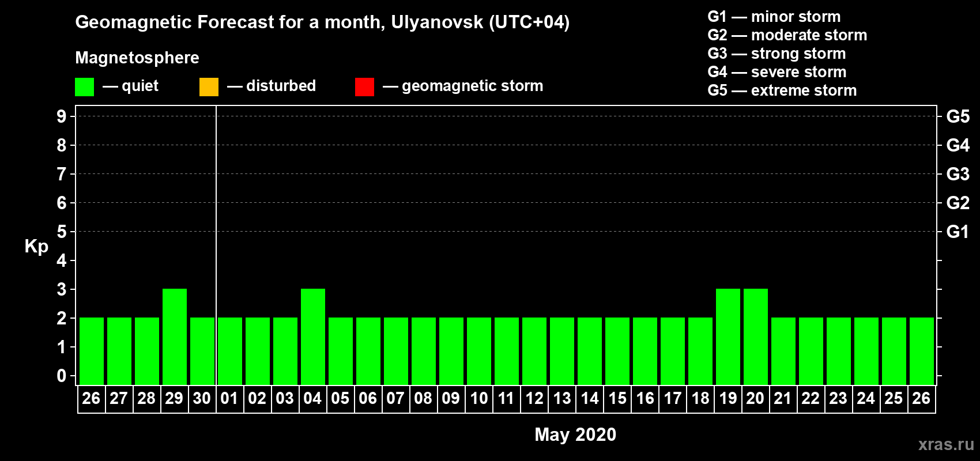Click the date label 03
Screen dimensions: 980x461
[285, 399]
